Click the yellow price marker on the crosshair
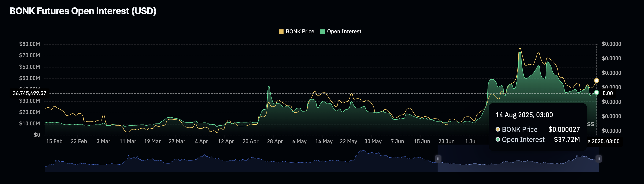 click(x=596, y=81)
